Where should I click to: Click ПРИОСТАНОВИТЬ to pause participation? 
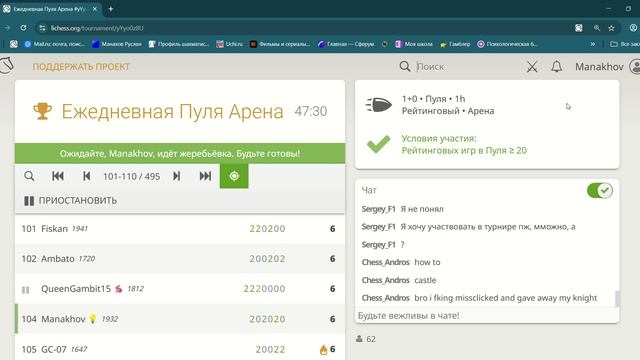click(x=71, y=201)
